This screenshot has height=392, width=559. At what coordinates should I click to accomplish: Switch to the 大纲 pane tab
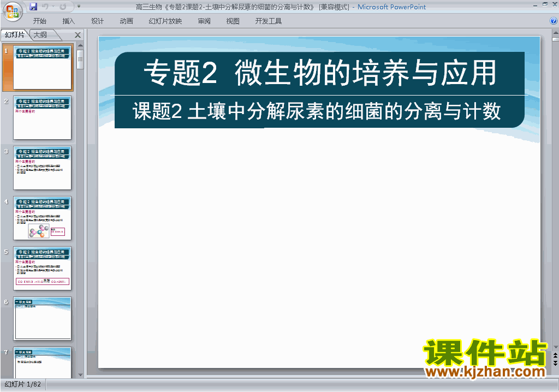(x=40, y=34)
